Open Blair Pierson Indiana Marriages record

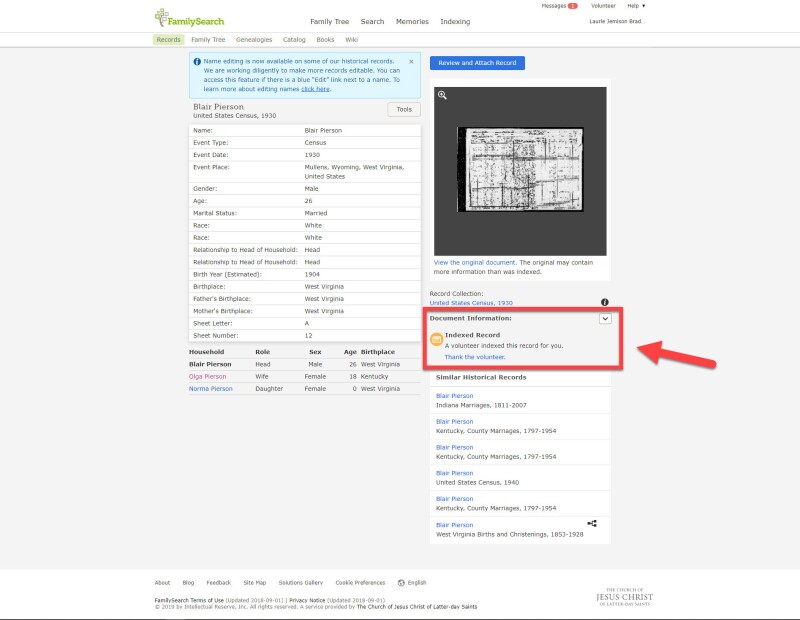point(455,396)
